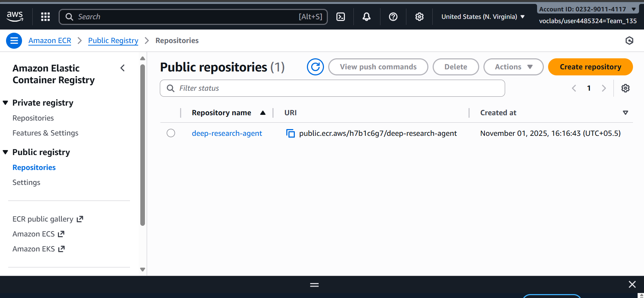644x298 pixels.
Task: Click scroll down arrow in side navigation
Action: 142,270
